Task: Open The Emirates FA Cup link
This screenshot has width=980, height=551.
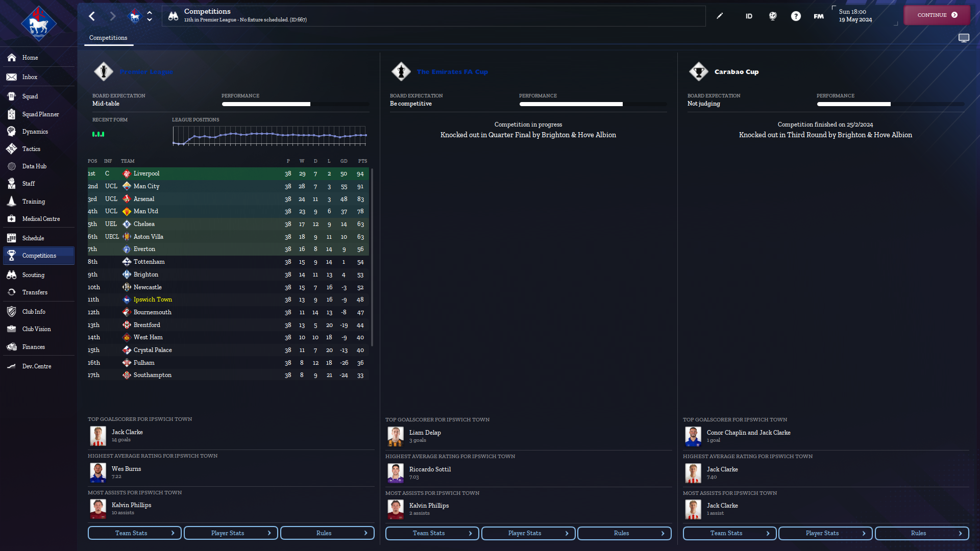Action: pos(452,72)
